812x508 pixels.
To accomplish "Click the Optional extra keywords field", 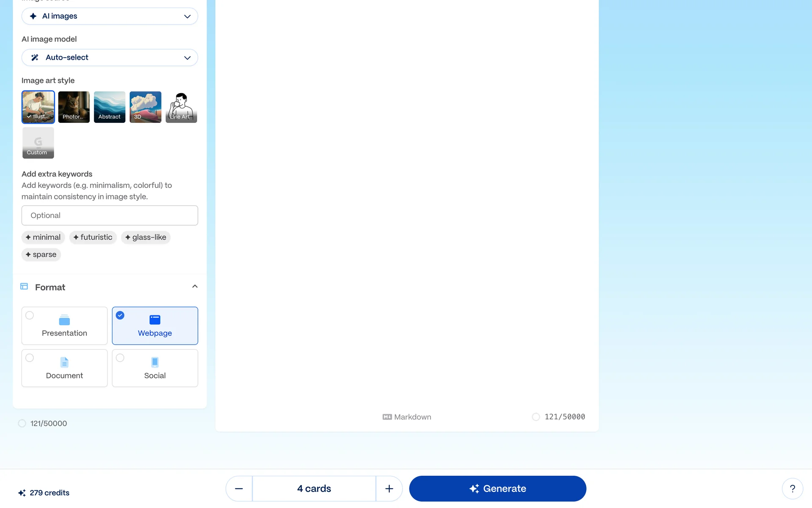I will click(x=110, y=215).
